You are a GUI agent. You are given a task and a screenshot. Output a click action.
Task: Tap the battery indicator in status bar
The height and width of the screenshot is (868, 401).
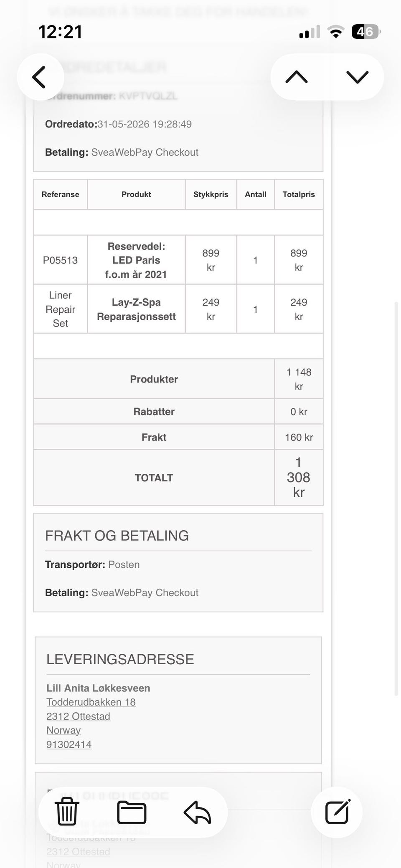point(366,32)
